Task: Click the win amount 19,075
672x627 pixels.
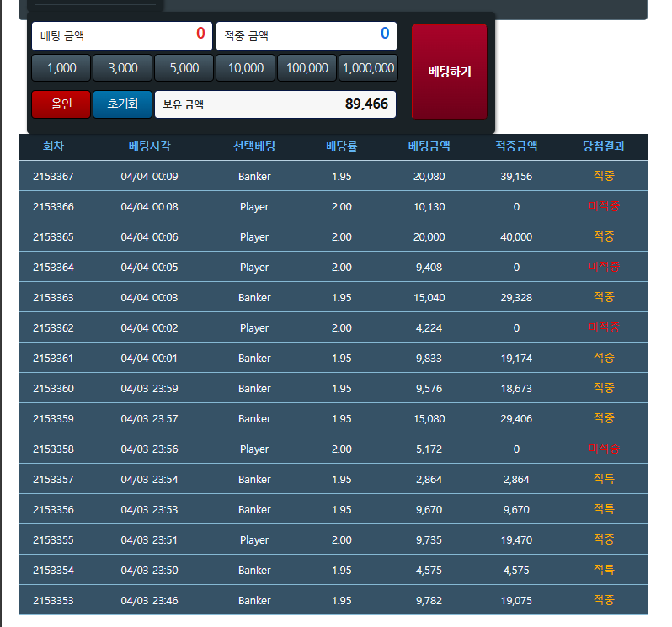Action: click(516, 601)
